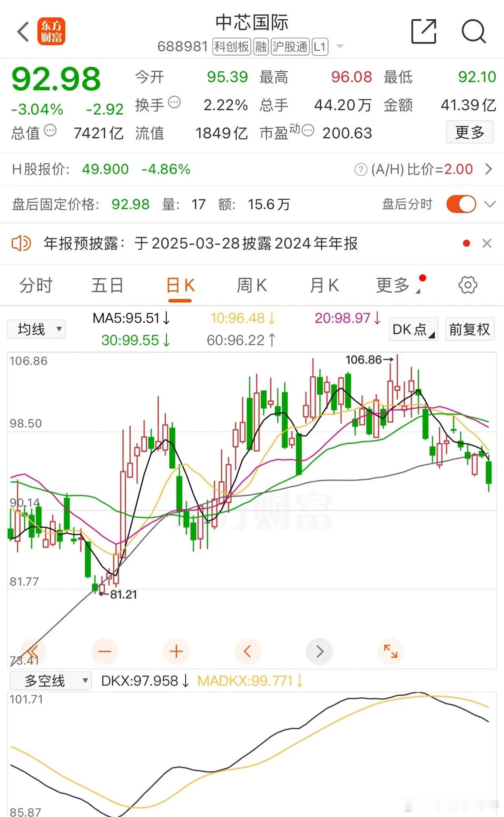Open the 均线 indicator dropdown
The height and width of the screenshot is (817, 504).
[36, 329]
